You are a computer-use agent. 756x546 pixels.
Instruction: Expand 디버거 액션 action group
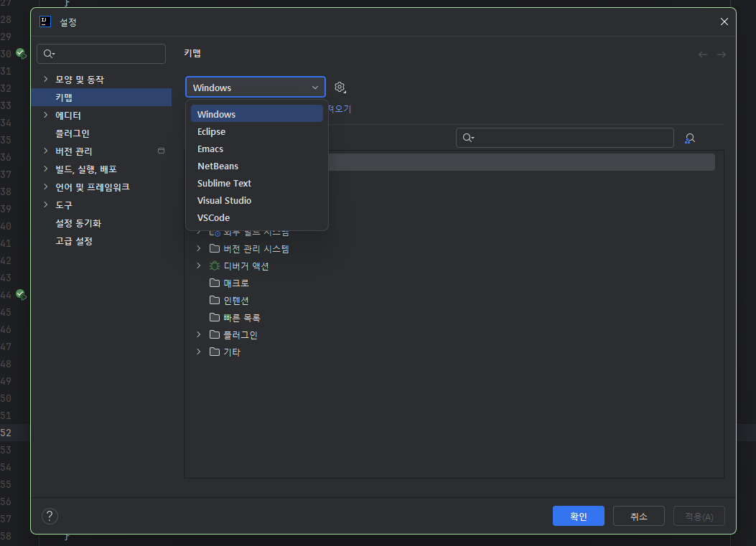(199, 265)
